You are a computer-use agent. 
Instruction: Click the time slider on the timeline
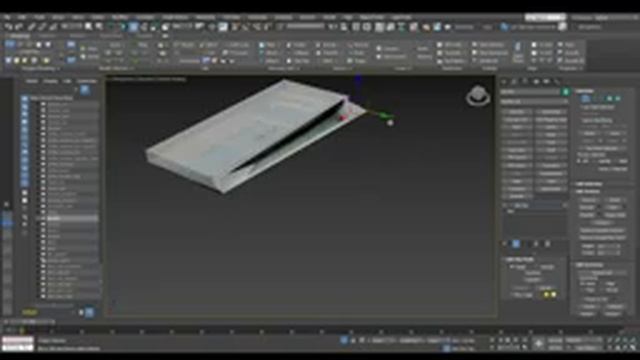[x=29, y=322]
